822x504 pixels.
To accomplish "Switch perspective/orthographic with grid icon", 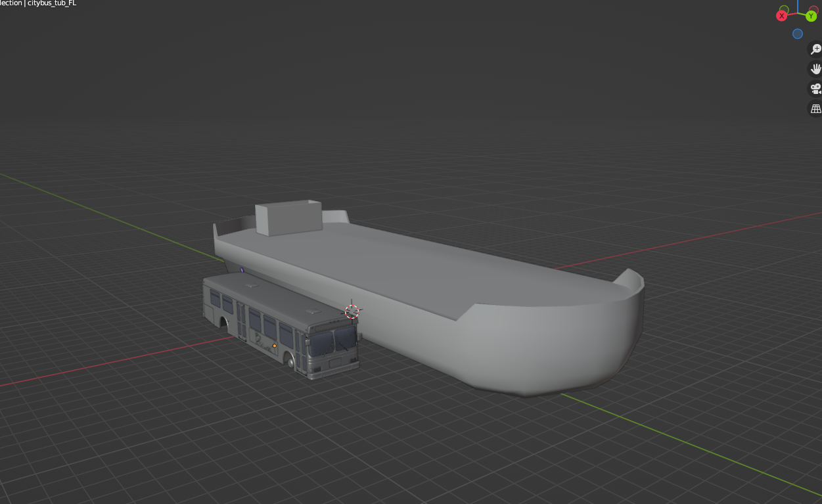I will pyautogui.click(x=815, y=108).
